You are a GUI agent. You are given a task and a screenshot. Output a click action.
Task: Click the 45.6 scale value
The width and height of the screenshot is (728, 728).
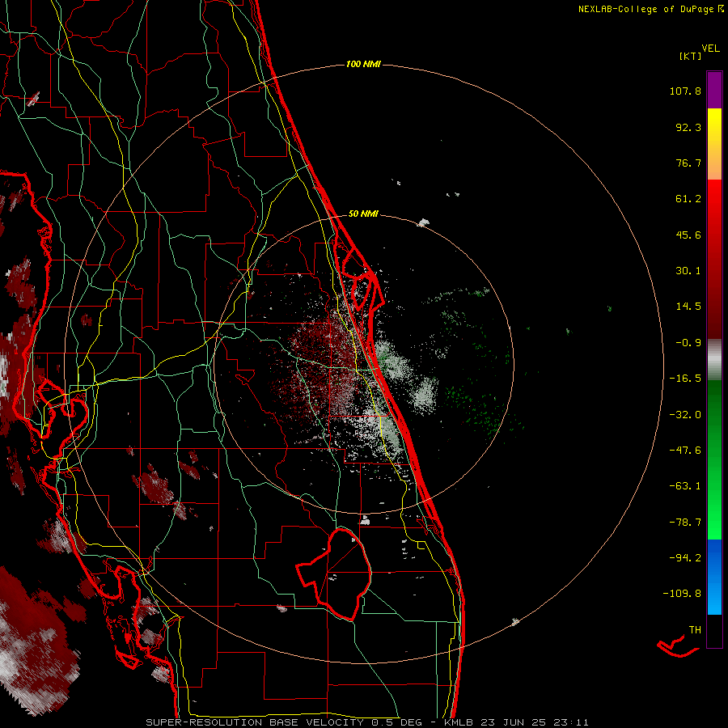pyautogui.click(x=688, y=235)
